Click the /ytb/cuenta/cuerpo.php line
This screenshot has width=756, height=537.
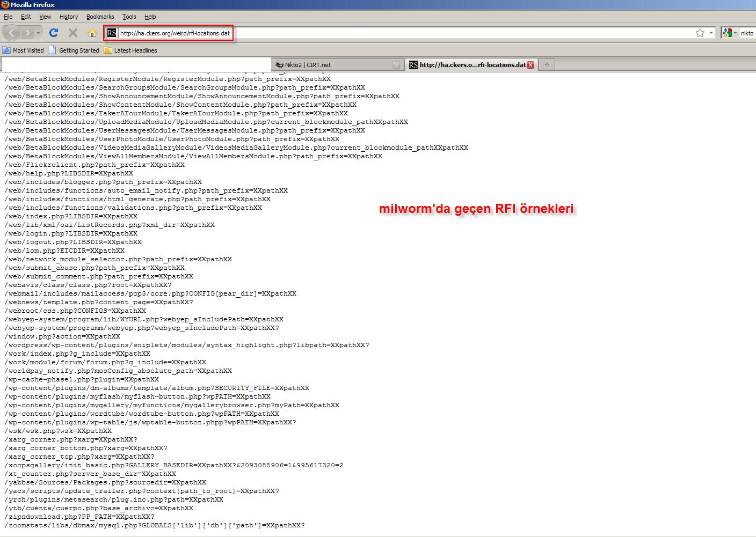pyautogui.click(x=99, y=508)
